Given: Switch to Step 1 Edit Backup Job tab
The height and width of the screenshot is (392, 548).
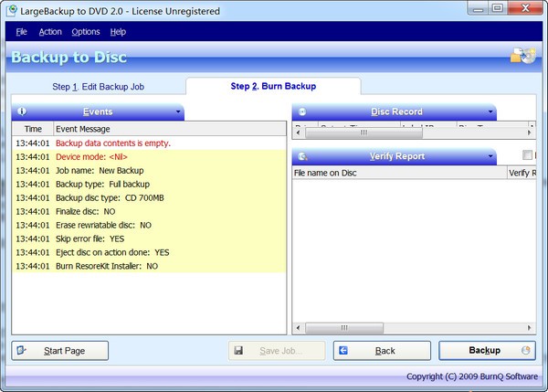Looking at the screenshot, I should tap(97, 86).
